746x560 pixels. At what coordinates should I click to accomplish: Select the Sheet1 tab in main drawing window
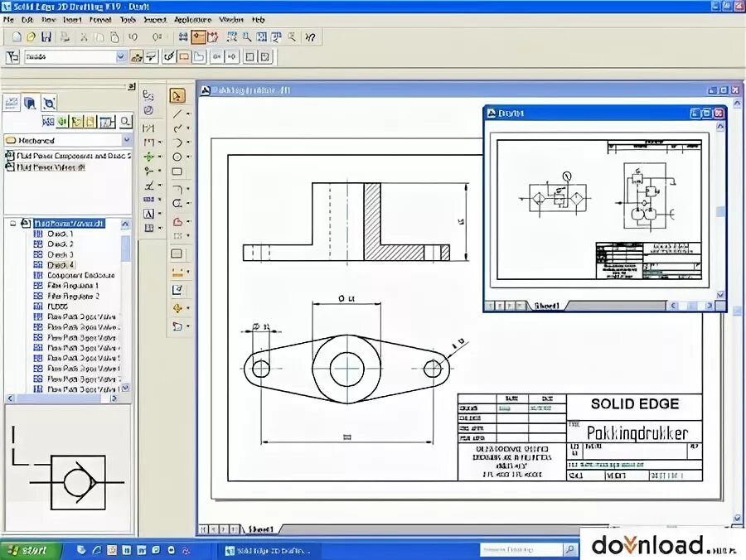click(262, 529)
